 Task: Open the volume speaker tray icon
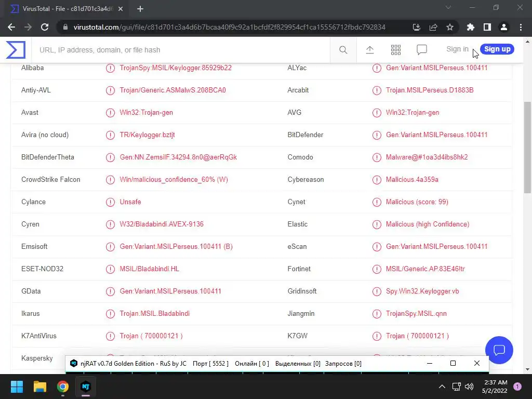[x=469, y=387]
